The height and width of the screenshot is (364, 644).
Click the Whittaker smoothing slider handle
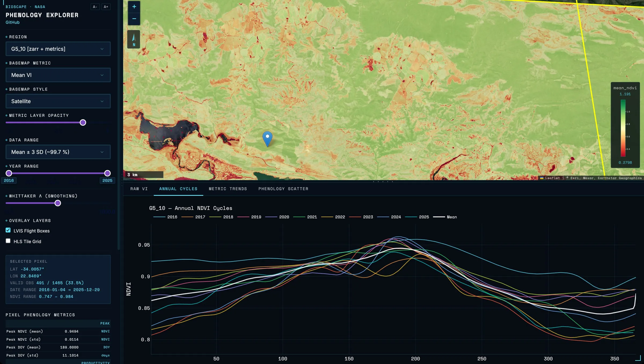(58, 203)
